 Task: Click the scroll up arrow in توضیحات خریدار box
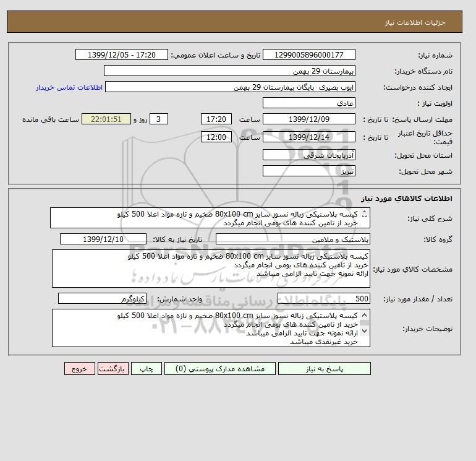click(x=364, y=315)
